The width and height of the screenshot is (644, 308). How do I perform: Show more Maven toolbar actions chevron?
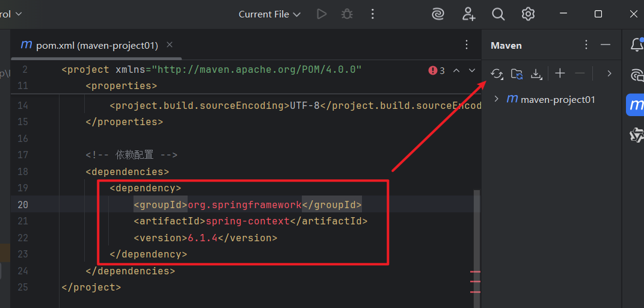[x=610, y=73]
